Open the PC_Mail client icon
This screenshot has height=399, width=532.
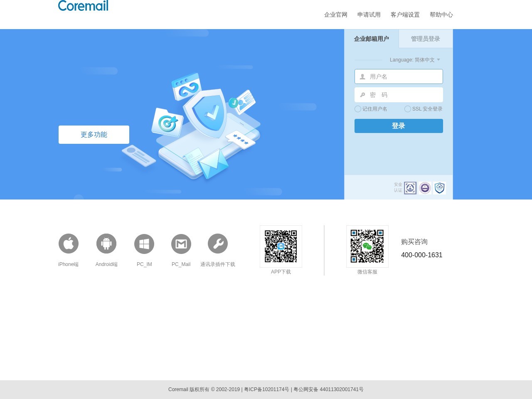tap(181, 244)
